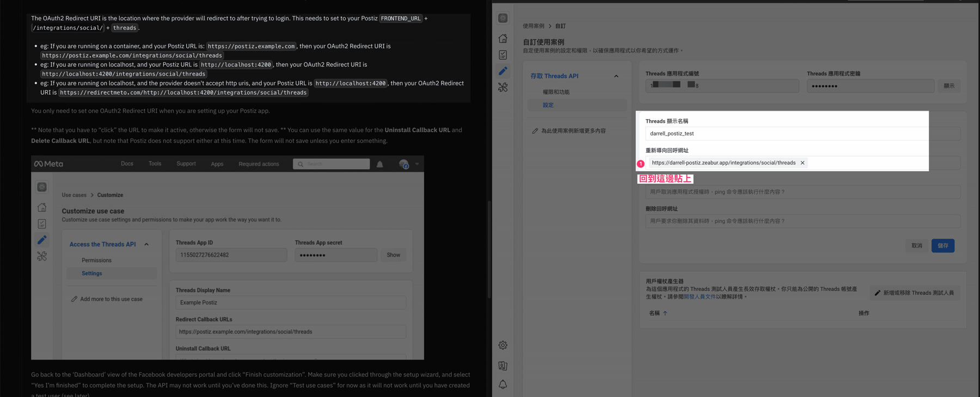Screen dimensions: 980x397
Task: Open the tools icon in the Meta sidebar
Action: [x=503, y=87]
